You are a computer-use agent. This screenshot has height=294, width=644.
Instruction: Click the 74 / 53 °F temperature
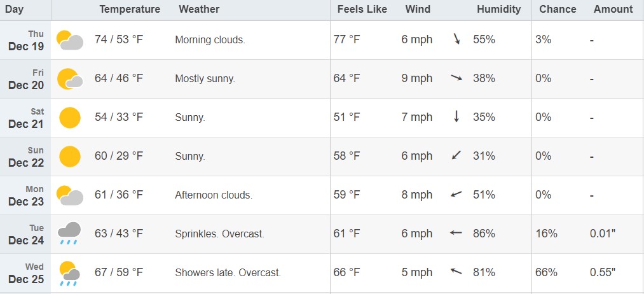click(119, 39)
